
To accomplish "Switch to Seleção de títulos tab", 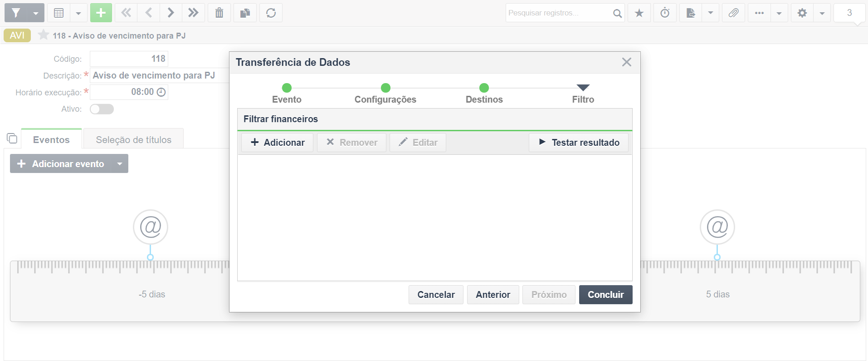I will point(133,139).
